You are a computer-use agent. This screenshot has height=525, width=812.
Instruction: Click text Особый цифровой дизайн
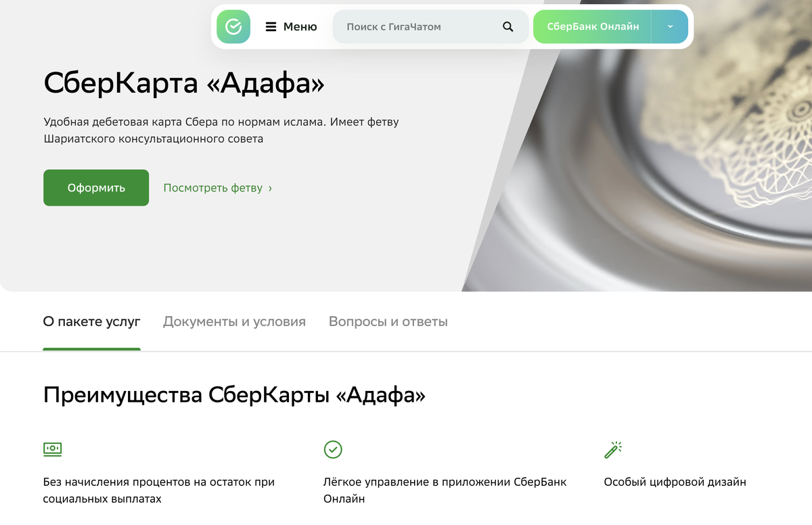coord(675,482)
